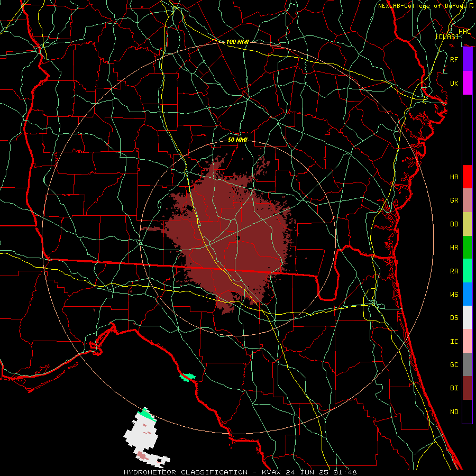This screenshot has height=476, width=476.
Task: Click the DS white legend swatch
Action: (x=467, y=317)
